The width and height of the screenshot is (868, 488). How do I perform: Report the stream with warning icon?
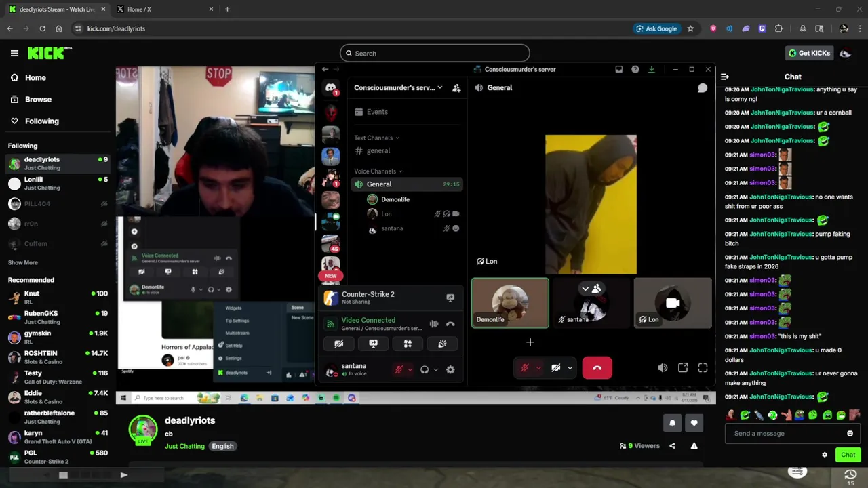coord(694,446)
